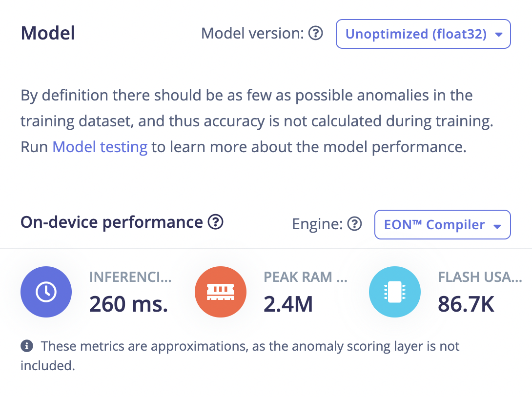Viewport: 532px width, 397px height.
Task: Click the info icon before the metrics note
Action: point(27,346)
